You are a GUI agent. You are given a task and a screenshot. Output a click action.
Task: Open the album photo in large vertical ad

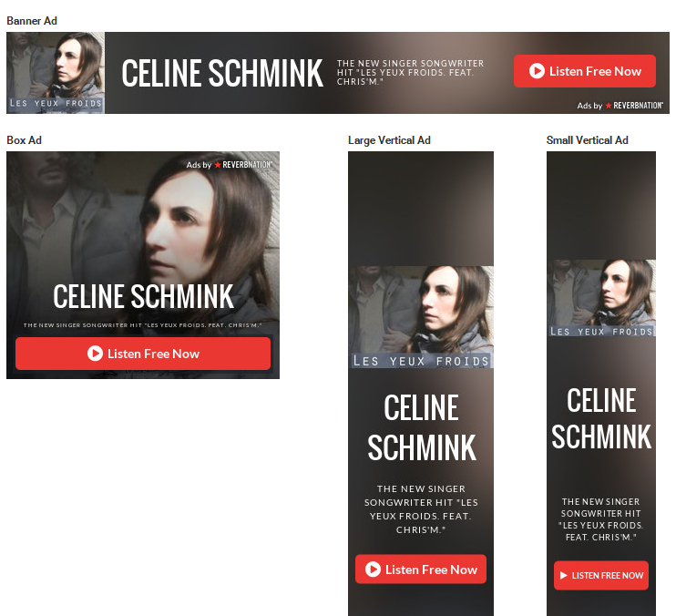(x=421, y=317)
